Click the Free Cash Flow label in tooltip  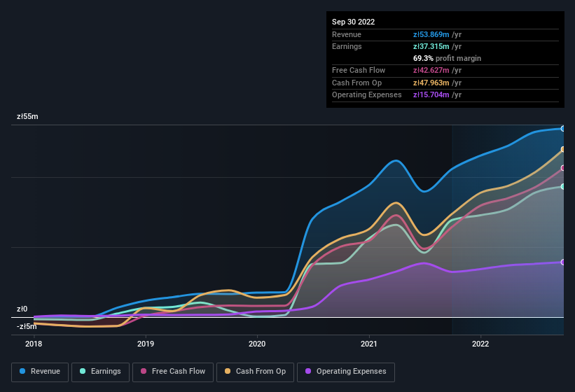pyautogui.click(x=359, y=70)
